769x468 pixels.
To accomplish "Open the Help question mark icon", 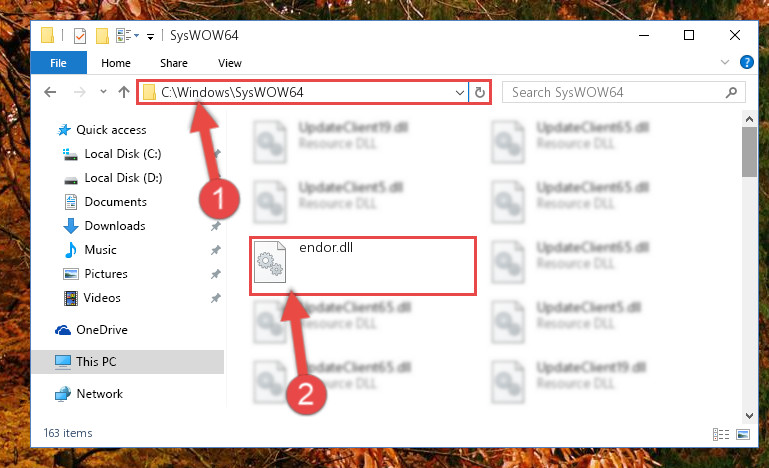I will [x=746, y=62].
